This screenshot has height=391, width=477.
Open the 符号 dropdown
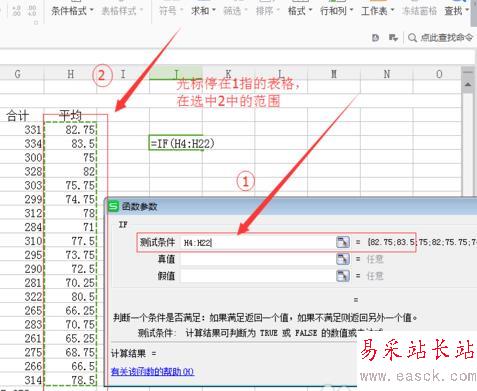click(x=171, y=11)
